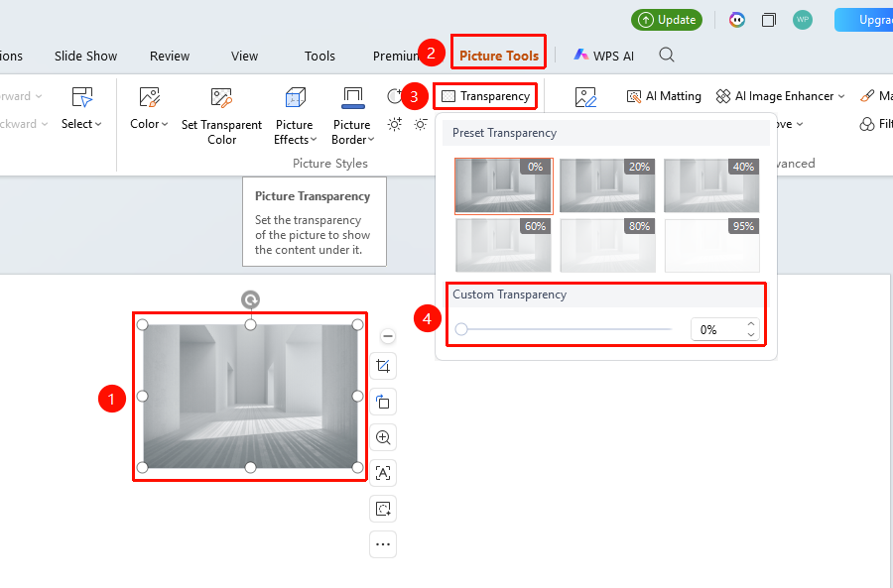The image size is (893, 588).
Task: Click the Increase Contrast icon
Action: pos(394,96)
